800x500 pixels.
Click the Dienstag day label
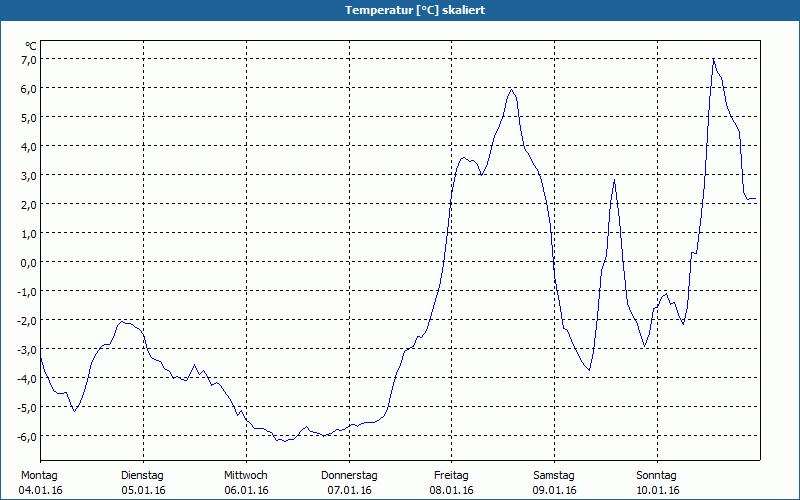click(x=142, y=476)
